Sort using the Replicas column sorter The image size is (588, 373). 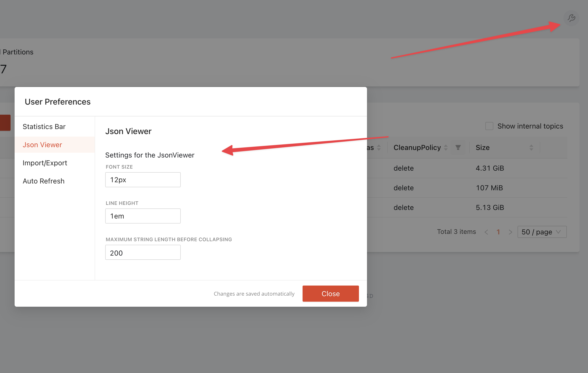(x=379, y=147)
